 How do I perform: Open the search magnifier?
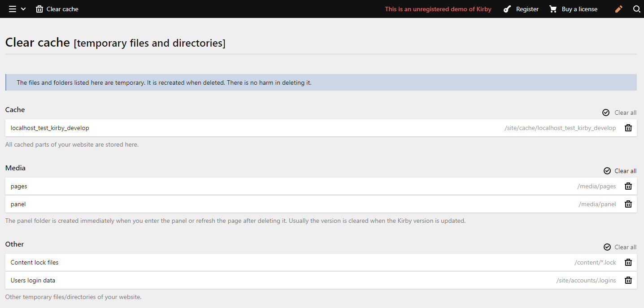pos(636,9)
